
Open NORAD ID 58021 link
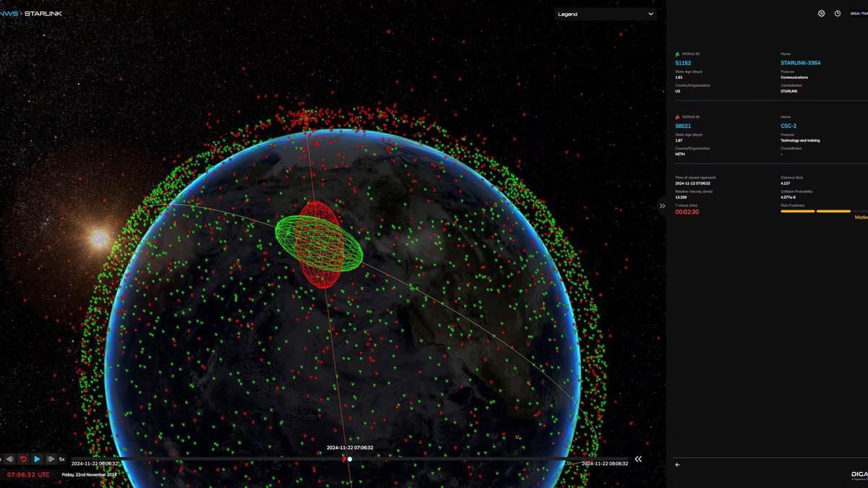click(682, 125)
